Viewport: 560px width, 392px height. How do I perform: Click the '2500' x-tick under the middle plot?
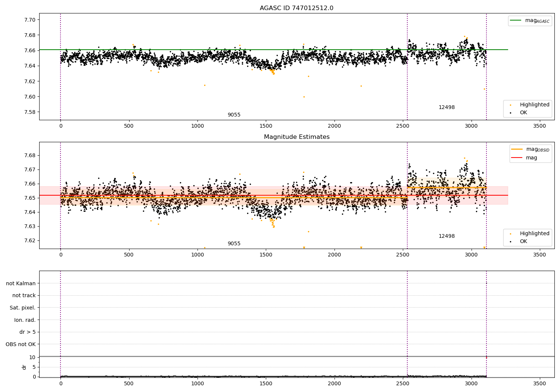[403, 255]
